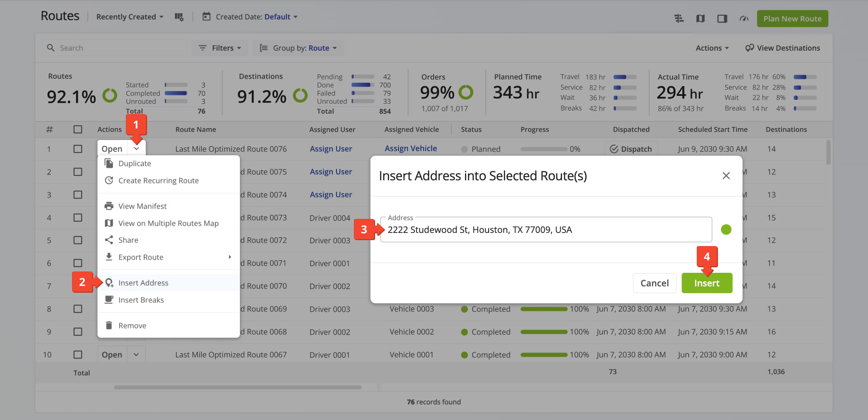Select the dashboard speedometer icon near Plan New Route
The height and width of the screenshot is (420, 868).
click(744, 18)
